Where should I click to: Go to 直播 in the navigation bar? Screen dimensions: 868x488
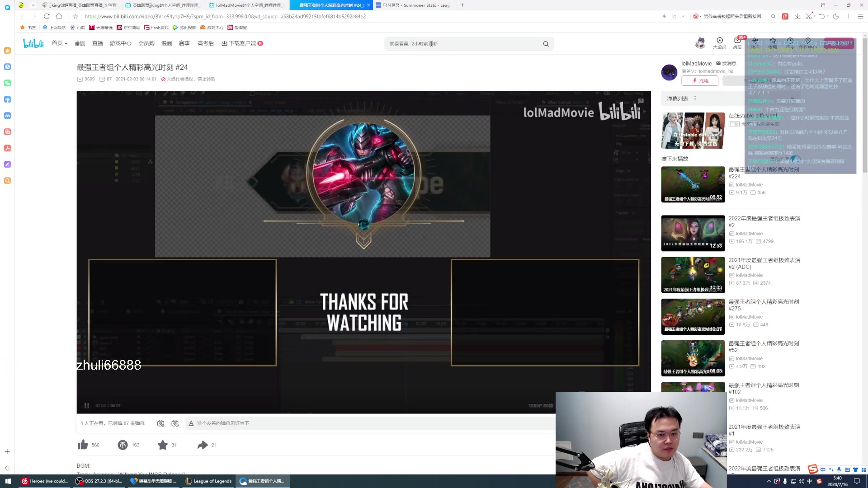coord(98,43)
